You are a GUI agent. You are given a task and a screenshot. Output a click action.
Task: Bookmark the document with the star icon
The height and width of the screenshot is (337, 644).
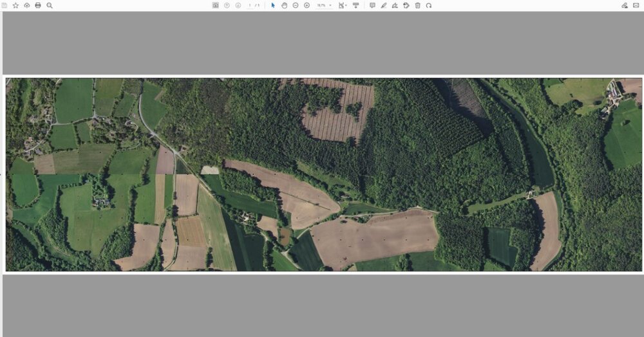[15, 5]
